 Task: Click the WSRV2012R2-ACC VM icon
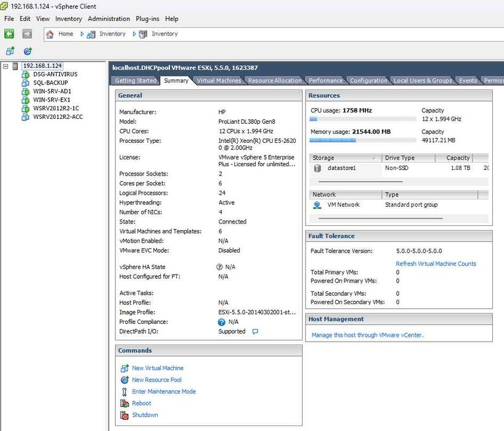point(25,117)
